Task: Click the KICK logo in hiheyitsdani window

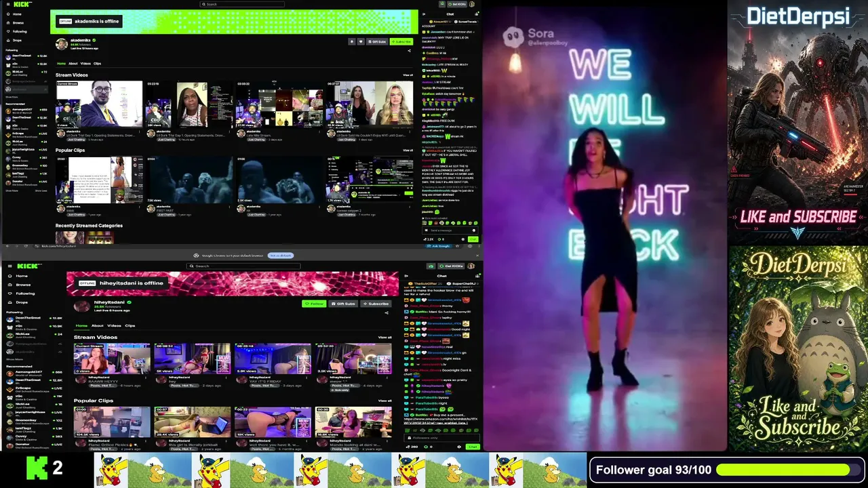Action: (x=29, y=266)
